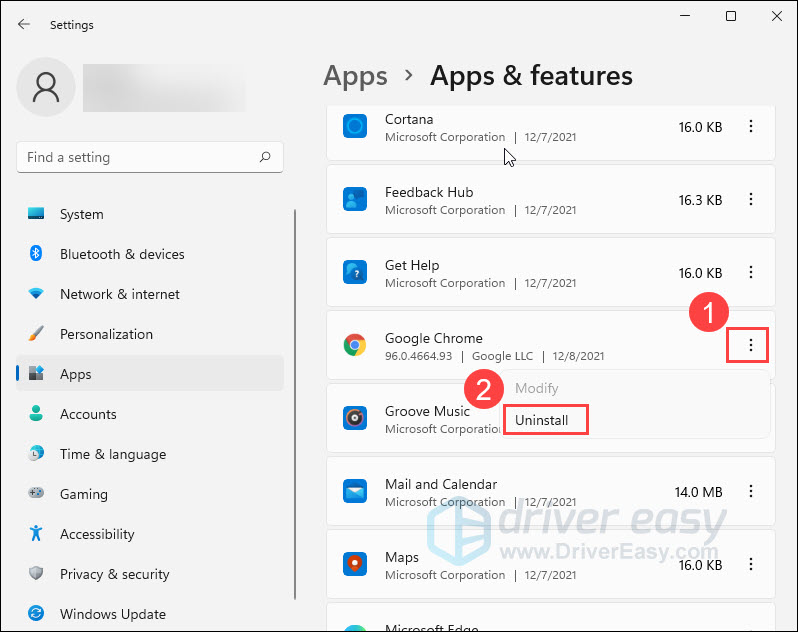Open Network & internet settings
Viewport: 798px width, 632px height.
point(150,294)
